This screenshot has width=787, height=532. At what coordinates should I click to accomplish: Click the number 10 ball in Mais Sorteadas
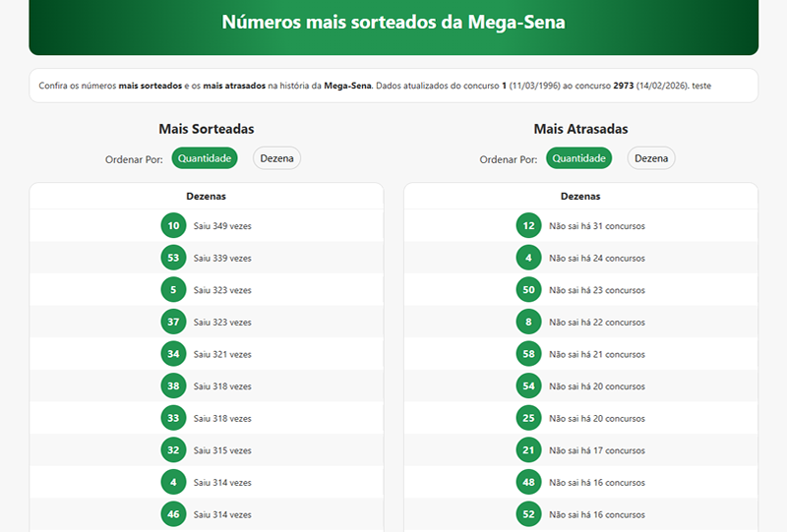(x=173, y=226)
